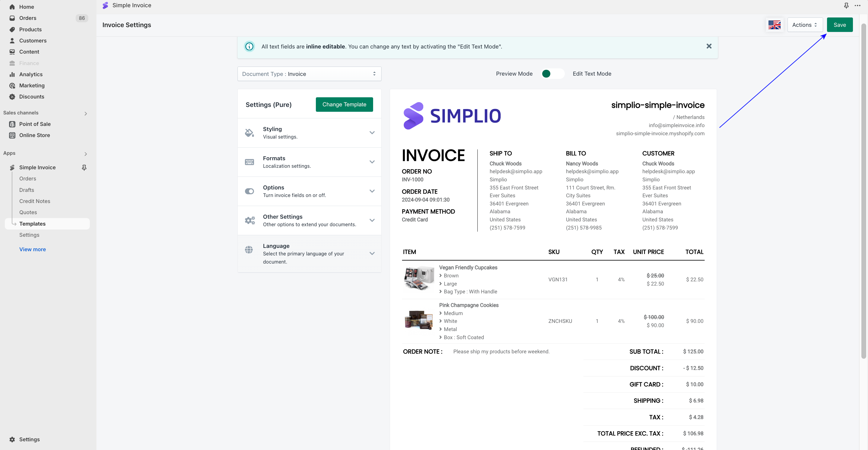The height and width of the screenshot is (450, 868).
Task: Expand the Styling visual settings section
Action: pyautogui.click(x=372, y=133)
